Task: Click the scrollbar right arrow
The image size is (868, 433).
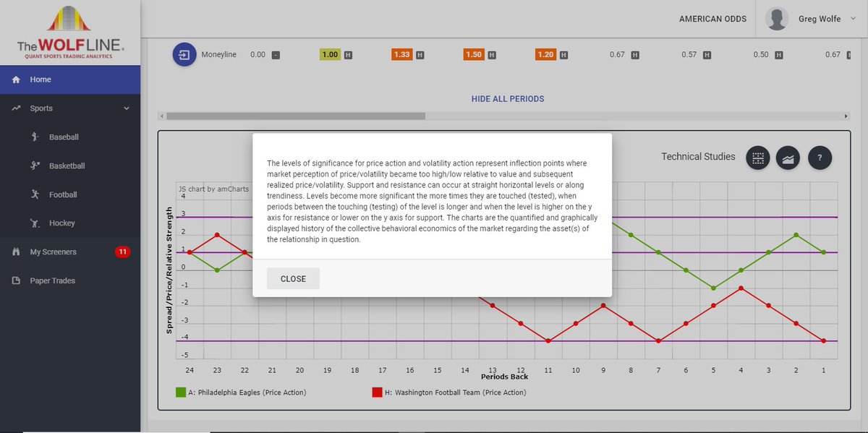Action: (x=846, y=116)
